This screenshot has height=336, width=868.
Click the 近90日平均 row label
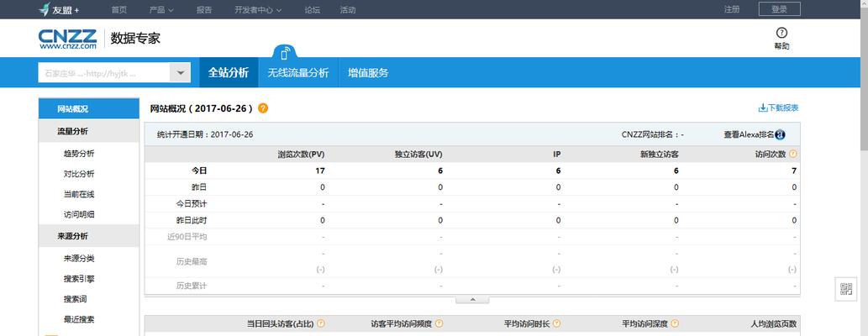pos(187,237)
